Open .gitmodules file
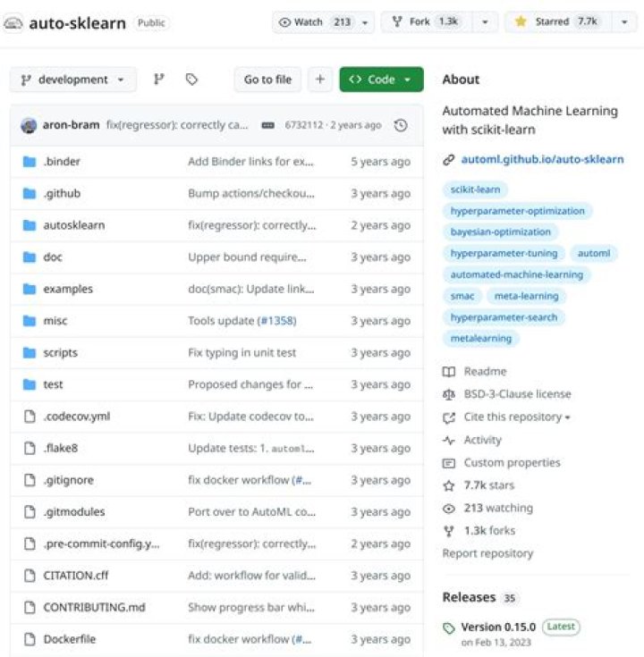Image resolution: width=644 pixels, height=657 pixels. click(x=73, y=511)
